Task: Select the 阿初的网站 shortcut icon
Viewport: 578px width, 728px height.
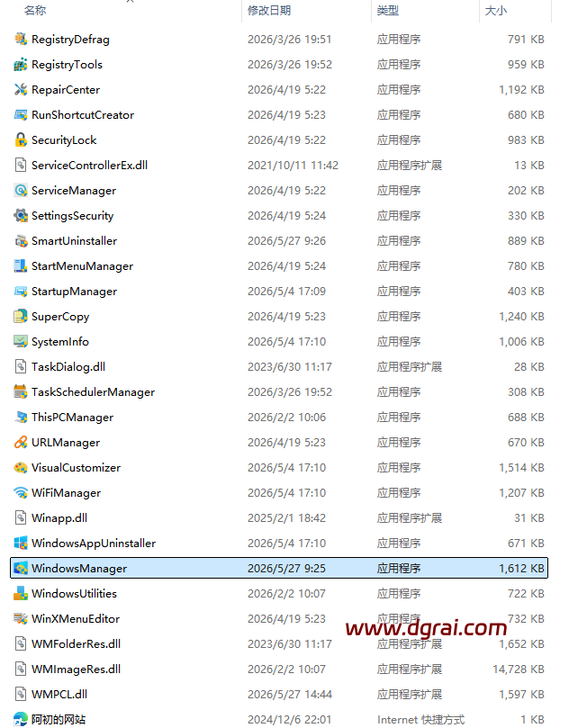Action: pos(21,719)
